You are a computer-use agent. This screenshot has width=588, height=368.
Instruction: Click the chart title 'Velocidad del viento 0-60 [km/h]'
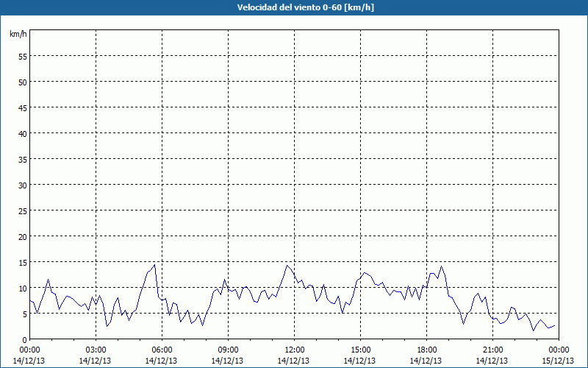tap(305, 7)
